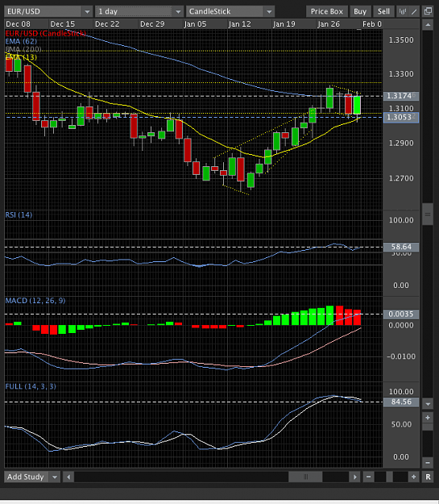Screen dimensions: 439x504
Task: Click the 58.64 RSI value marker
Action: coord(401,247)
